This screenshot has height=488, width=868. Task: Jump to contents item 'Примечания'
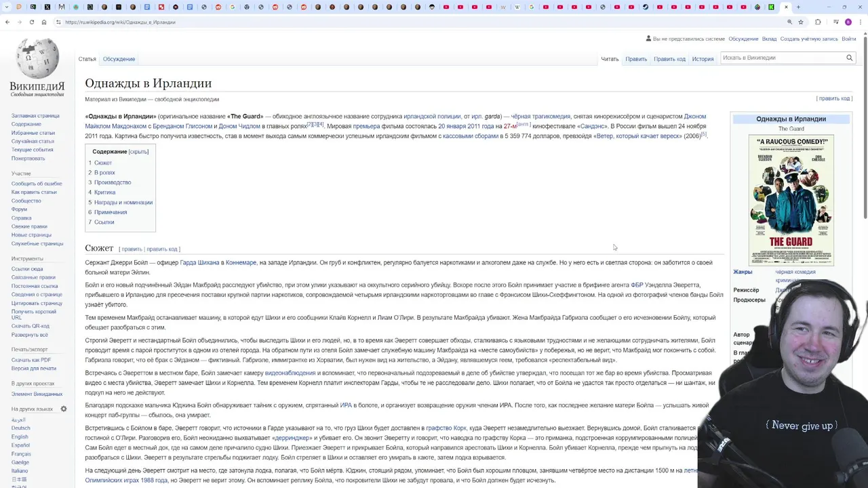111,212
